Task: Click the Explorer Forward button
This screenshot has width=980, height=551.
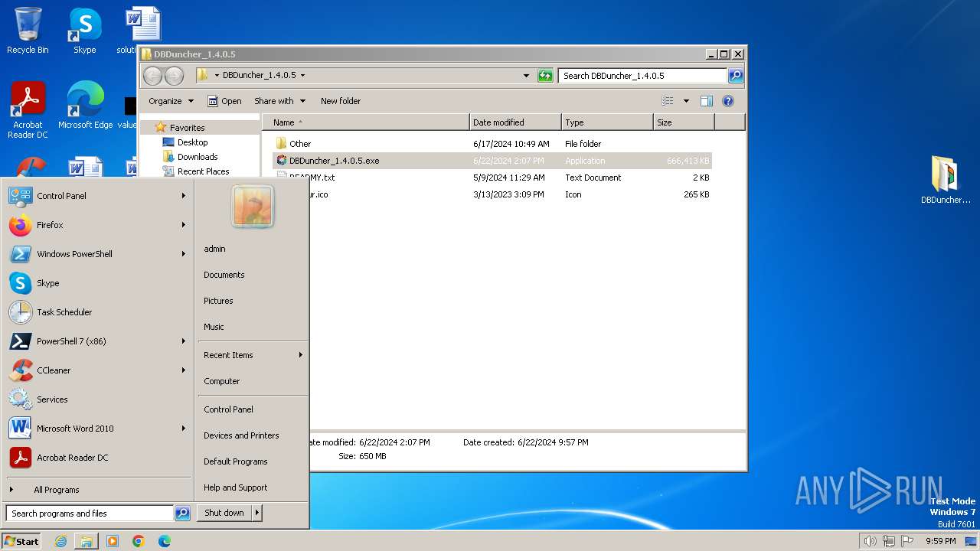Action: pos(174,76)
